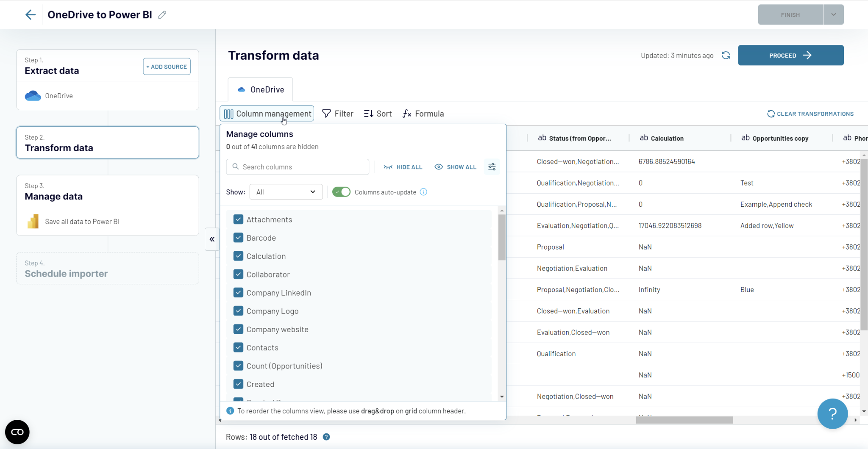
Task: Collapse the left steps sidebar
Action: coord(212,239)
